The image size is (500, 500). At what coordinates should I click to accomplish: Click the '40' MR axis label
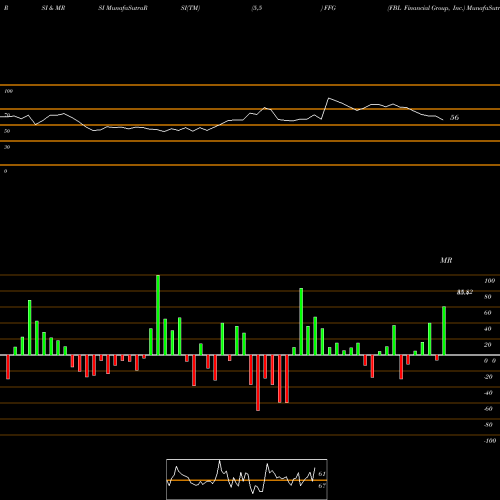pyautogui.click(x=488, y=329)
